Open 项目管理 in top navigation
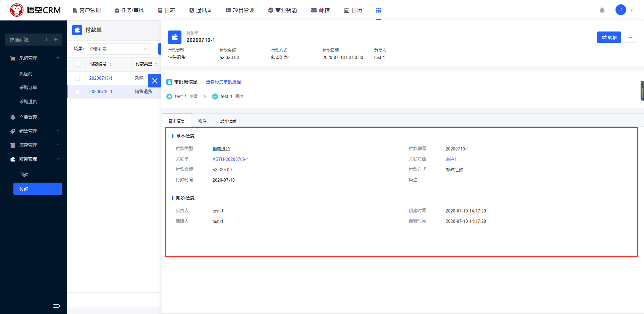Screen dimensions: 644x314 coord(240,10)
